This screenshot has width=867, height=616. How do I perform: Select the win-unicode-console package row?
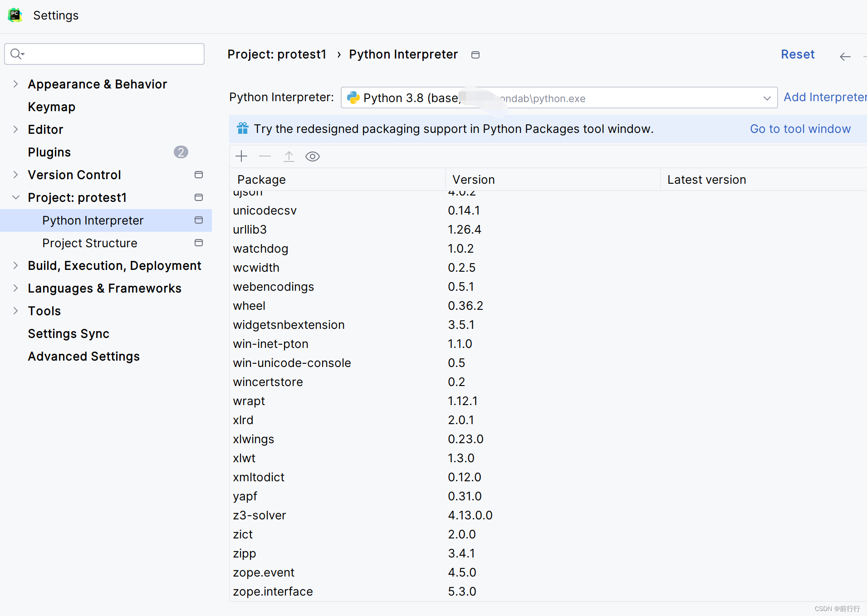click(548, 363)
